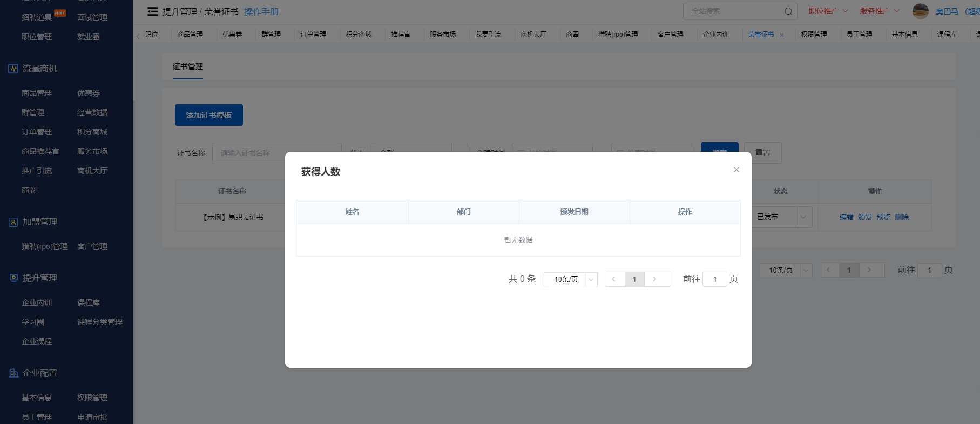Switch to the 权限管理 tab

(814, 35)
